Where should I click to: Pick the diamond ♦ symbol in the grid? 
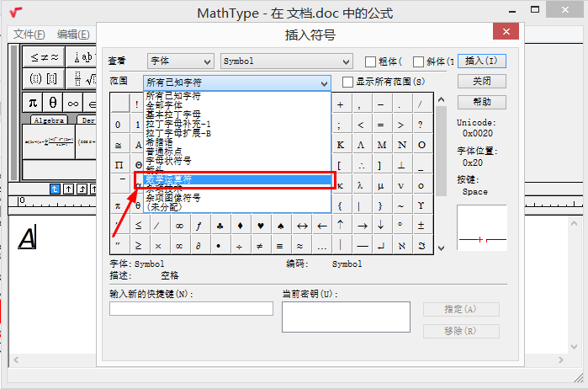tap(241, 226)
